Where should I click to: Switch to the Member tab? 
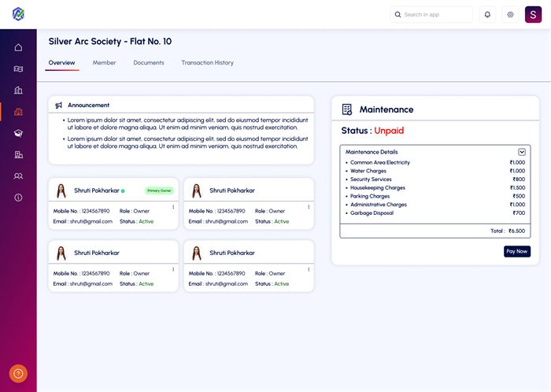(x=104, y=63)
